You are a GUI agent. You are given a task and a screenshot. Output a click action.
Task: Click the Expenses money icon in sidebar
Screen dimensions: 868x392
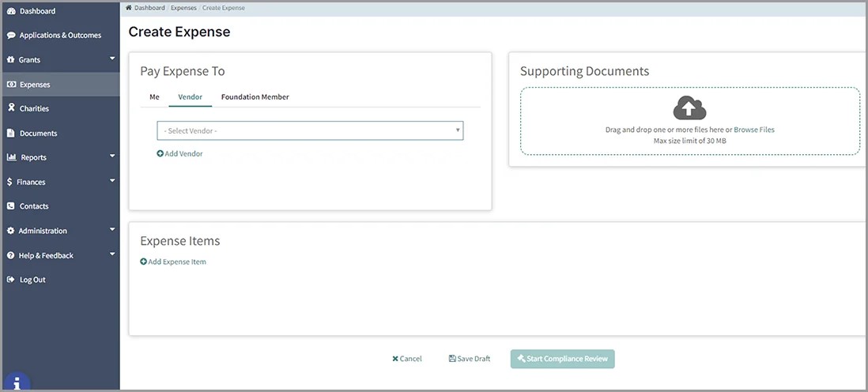(x=11, y=85)
